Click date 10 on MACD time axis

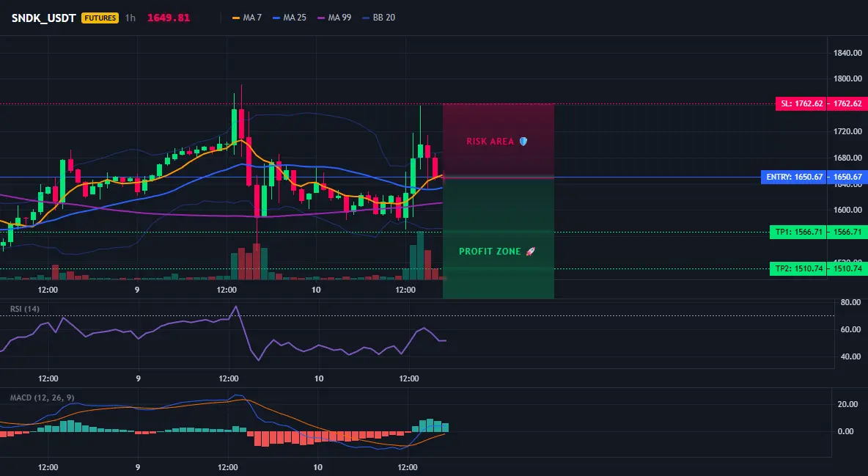[317, 467]
